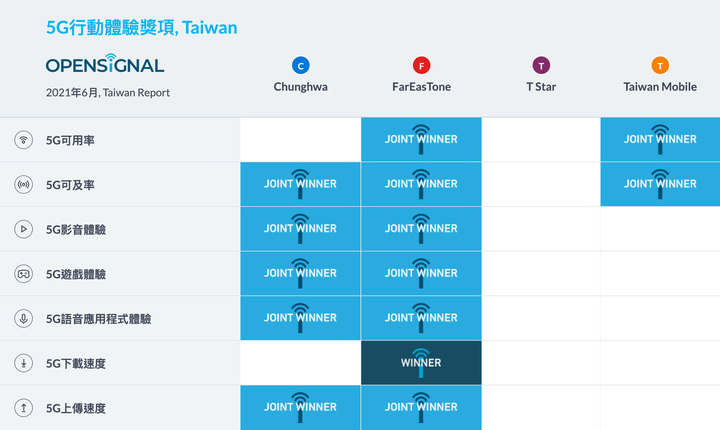Click the 5G可用率 wifi signal icon
This screenshot has width=720, height=430.
point(23,140)
